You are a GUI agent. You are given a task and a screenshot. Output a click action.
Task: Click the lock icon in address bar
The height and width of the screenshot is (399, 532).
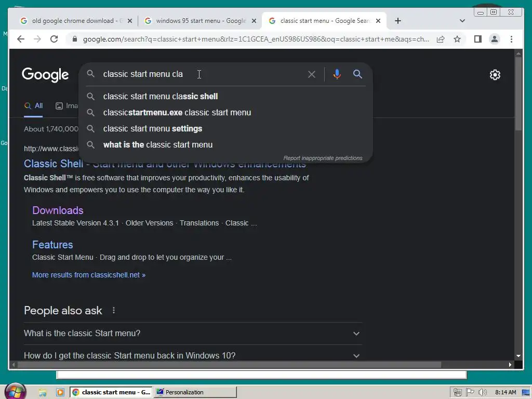pyautogui.click(x=75, y=39)
